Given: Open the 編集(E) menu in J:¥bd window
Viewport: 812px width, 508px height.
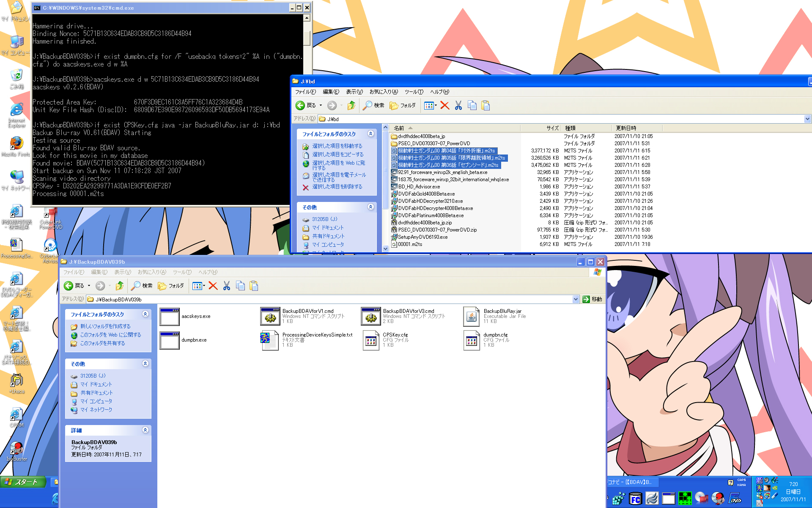Looking at the screenshot, I should 331,92.
